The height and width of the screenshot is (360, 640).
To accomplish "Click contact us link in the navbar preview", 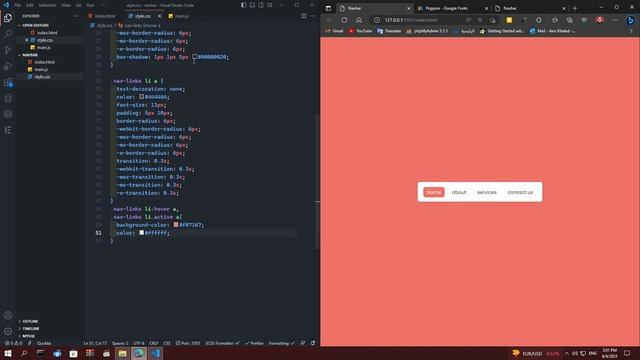I will point(520,192).
